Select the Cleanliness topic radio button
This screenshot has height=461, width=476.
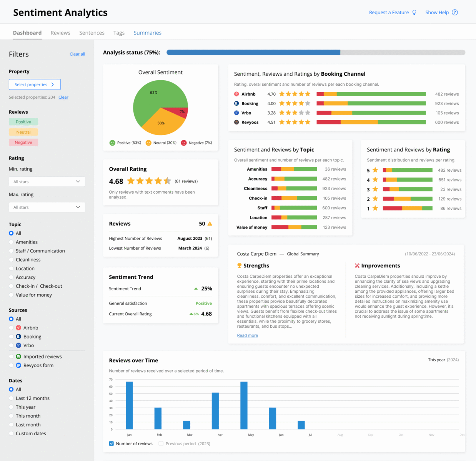pyautogui.click(x=11, y=260)
